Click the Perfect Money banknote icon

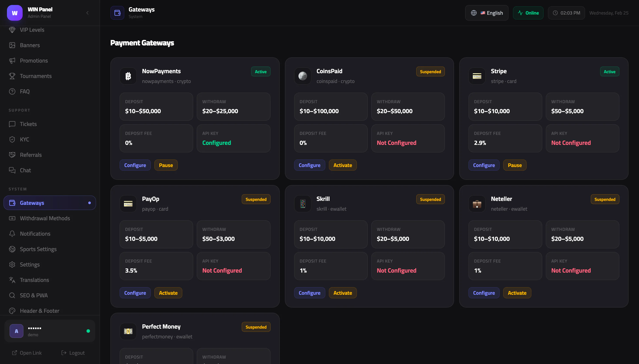tap(128, 331)
